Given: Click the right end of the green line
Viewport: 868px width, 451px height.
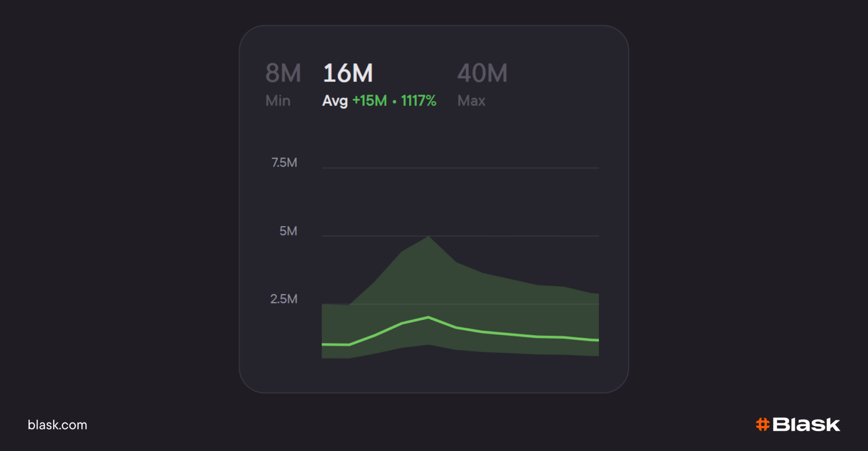Looking at the screenshot, I should (x=597, y=340).
